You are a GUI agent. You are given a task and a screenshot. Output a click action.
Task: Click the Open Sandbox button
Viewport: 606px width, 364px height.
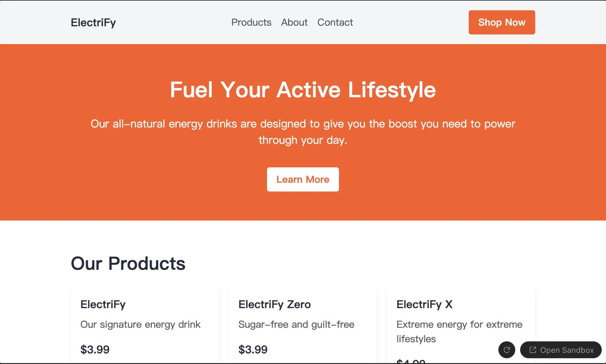(561, 350)
